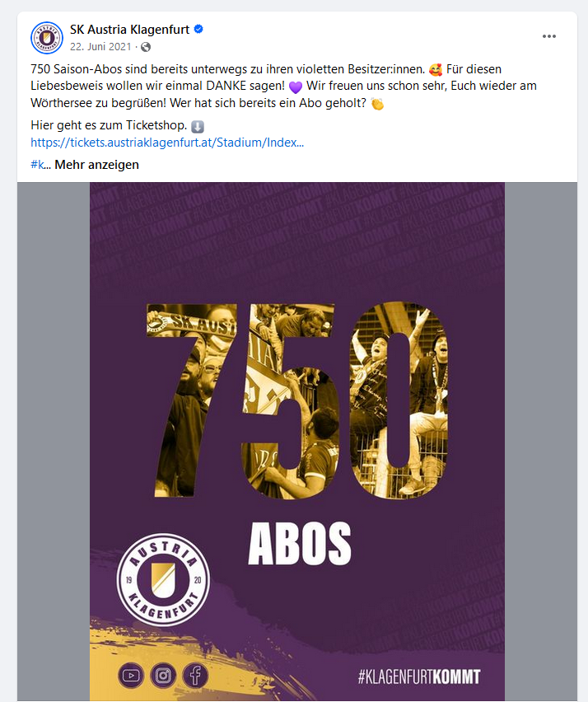Screen dimensions: 588x702
Task: Click the truncated #k hashtag
Action: [38, 165]
